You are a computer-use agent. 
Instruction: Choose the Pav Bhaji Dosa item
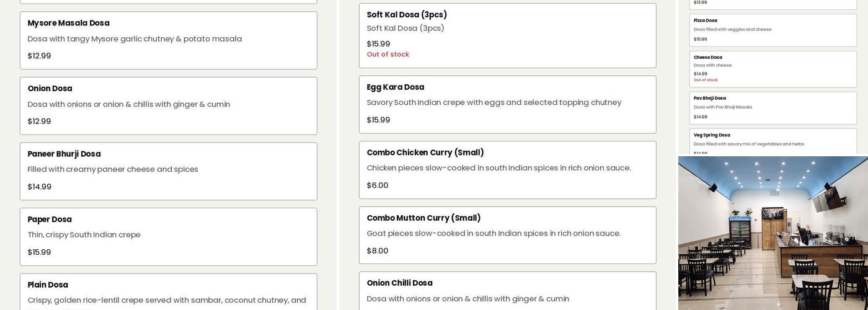tap(773, 108)
